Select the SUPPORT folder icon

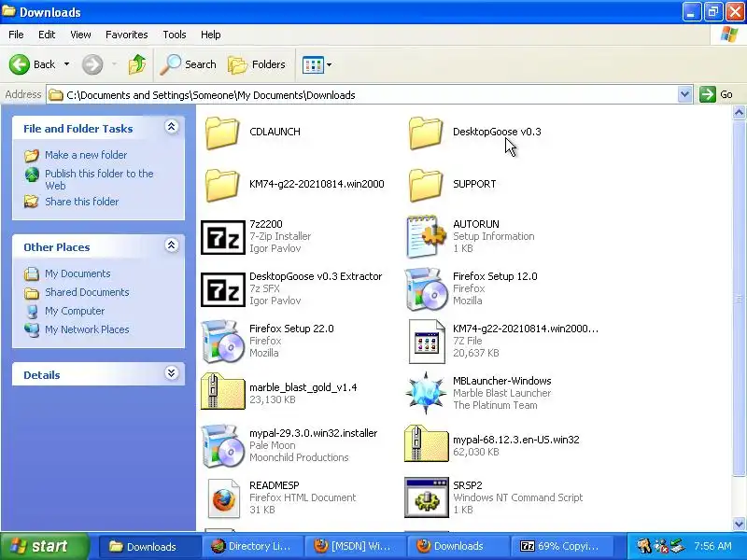[426, 185]
